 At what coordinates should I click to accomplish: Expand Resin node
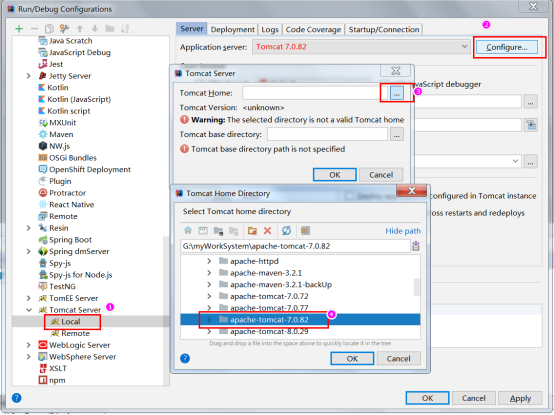(x=29, y=228)
